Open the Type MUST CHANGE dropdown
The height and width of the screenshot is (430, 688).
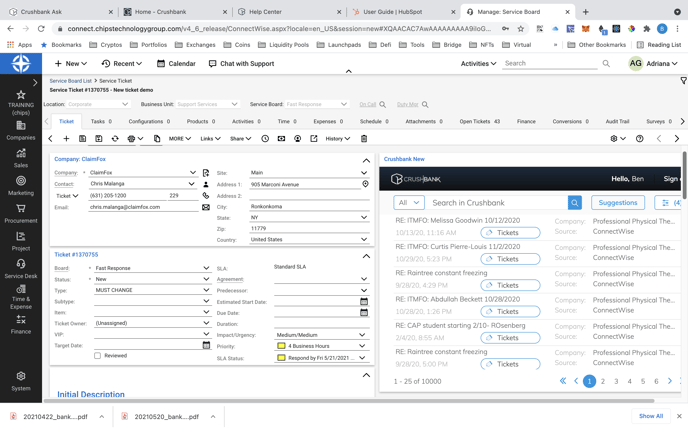pos(206,290)
